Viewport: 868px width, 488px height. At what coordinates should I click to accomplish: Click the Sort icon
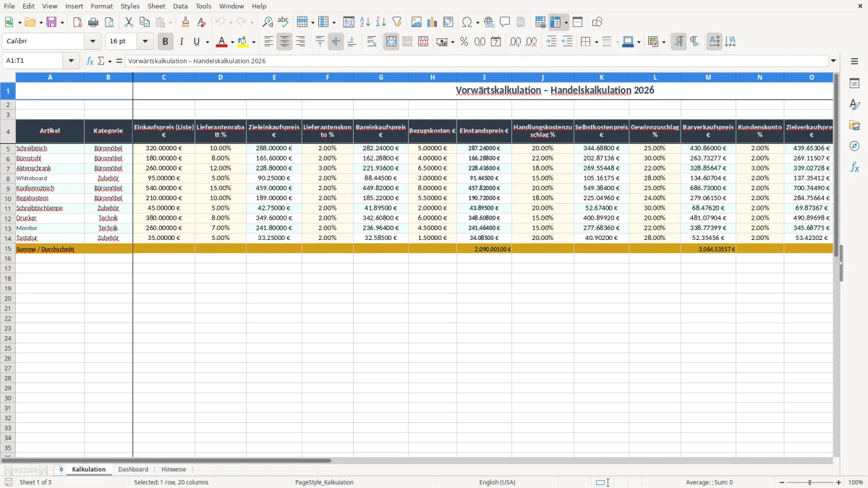(349, 22)
